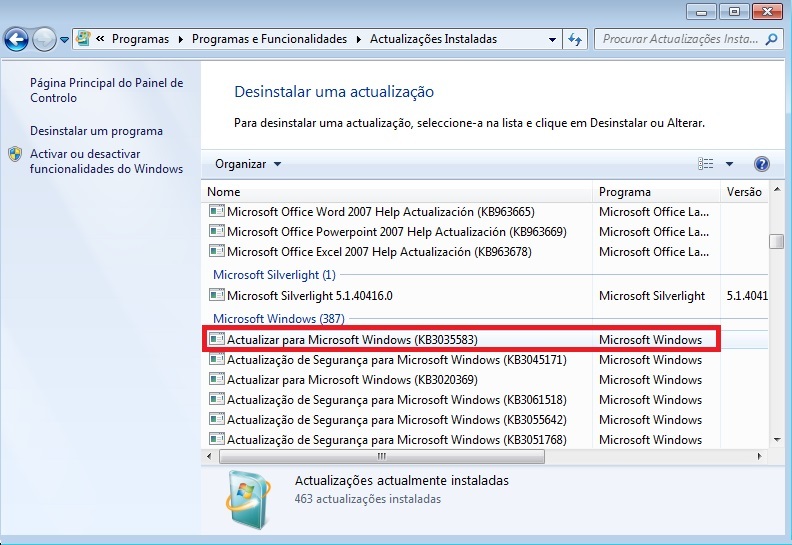Select Word 2007 Help update KB963665

tap(485, 212)
